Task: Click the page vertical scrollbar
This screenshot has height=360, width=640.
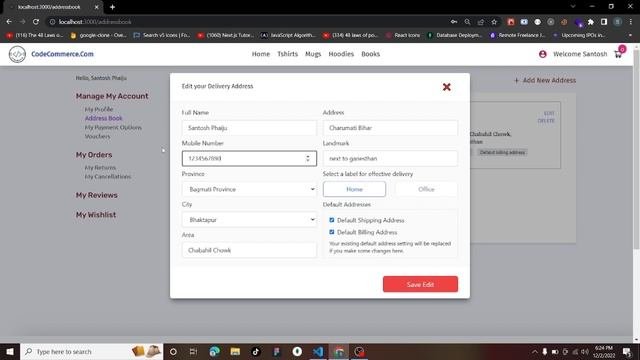Action: pyautogui.click(x=636, y=149)
